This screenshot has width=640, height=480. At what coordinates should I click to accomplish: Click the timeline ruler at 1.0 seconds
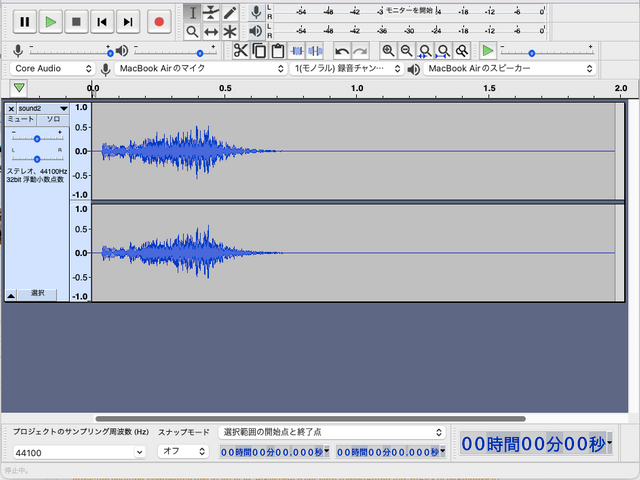coord(357,90)
